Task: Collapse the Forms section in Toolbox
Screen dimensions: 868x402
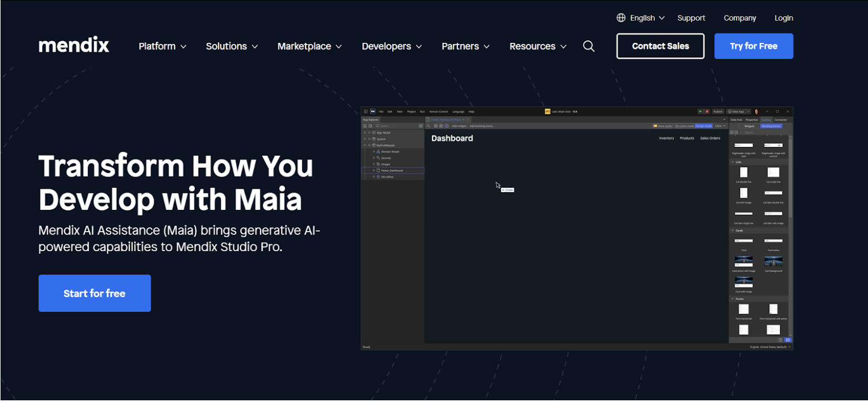Action: pos(732,299)
